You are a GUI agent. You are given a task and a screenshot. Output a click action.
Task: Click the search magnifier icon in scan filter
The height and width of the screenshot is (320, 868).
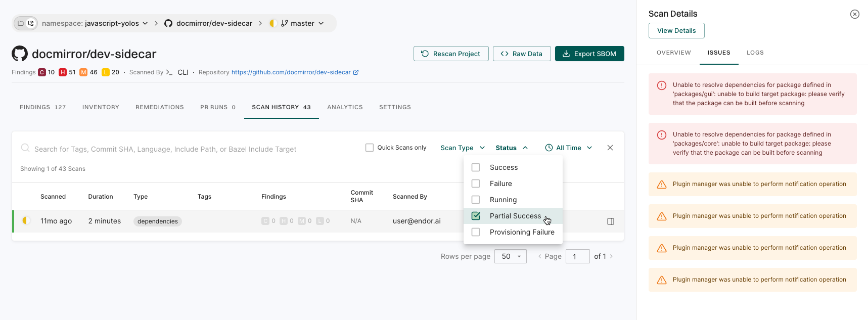pyautogui.click(x=25, y=148)
